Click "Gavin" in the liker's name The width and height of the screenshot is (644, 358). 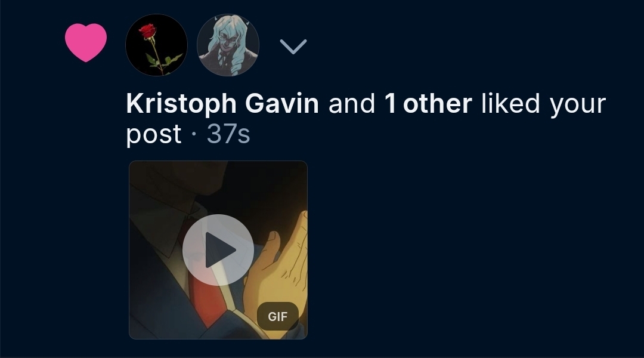[x=281, y=103]
